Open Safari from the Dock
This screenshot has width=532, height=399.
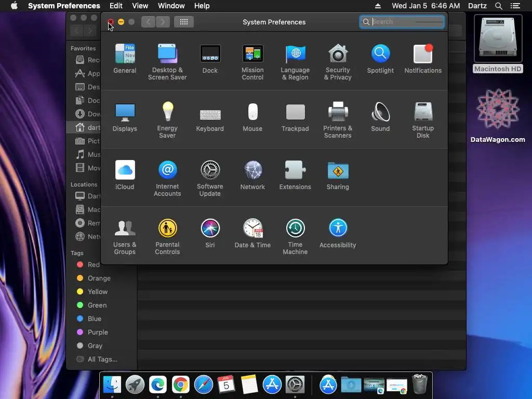click(204, 385)
